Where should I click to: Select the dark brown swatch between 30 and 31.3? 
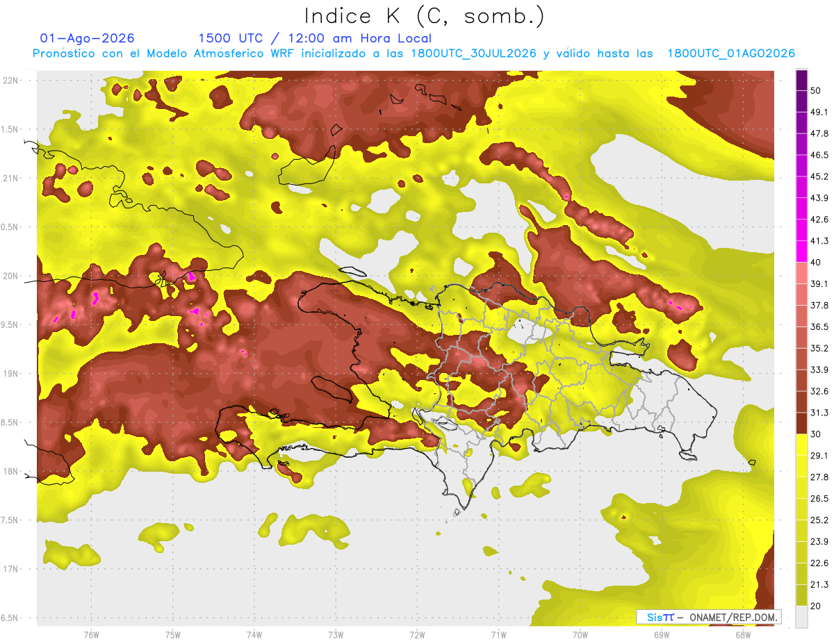(801, 423)
